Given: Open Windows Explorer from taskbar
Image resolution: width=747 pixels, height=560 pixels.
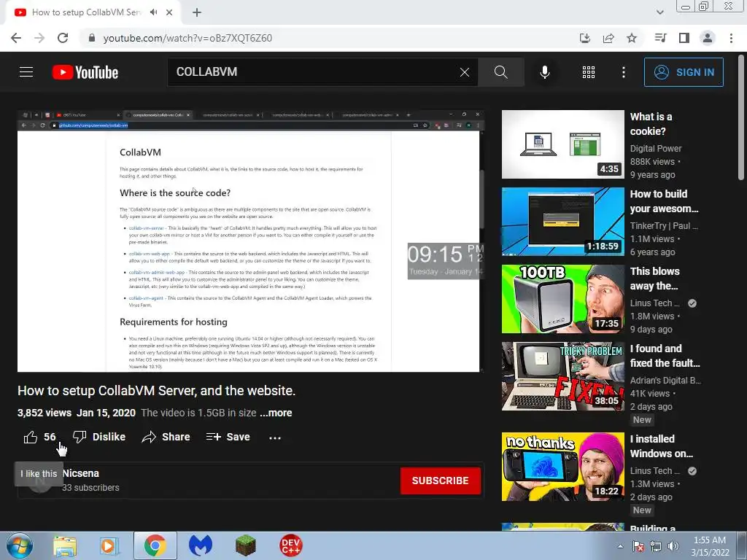Looking at the screenshot, I should point(65,545).
